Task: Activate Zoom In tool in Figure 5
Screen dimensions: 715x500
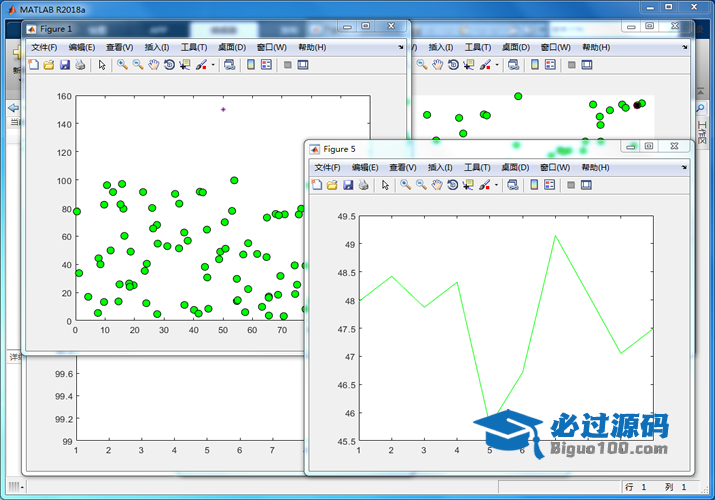Action: [405, 185]
